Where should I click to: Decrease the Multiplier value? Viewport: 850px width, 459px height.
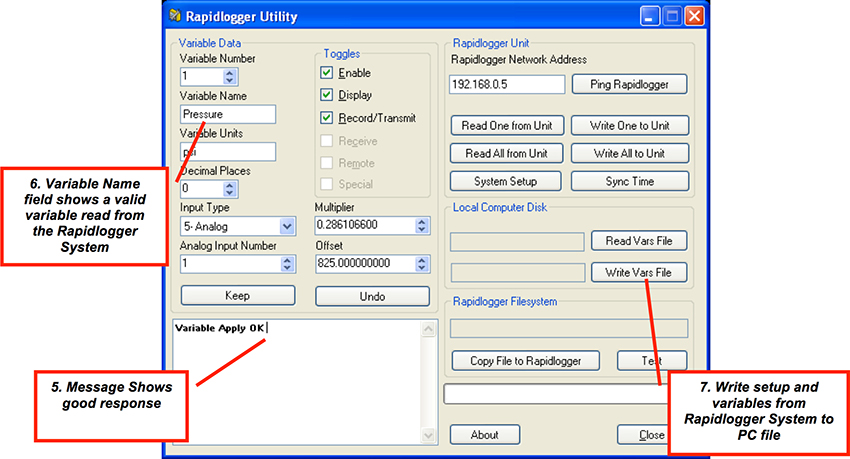[422, 229]
